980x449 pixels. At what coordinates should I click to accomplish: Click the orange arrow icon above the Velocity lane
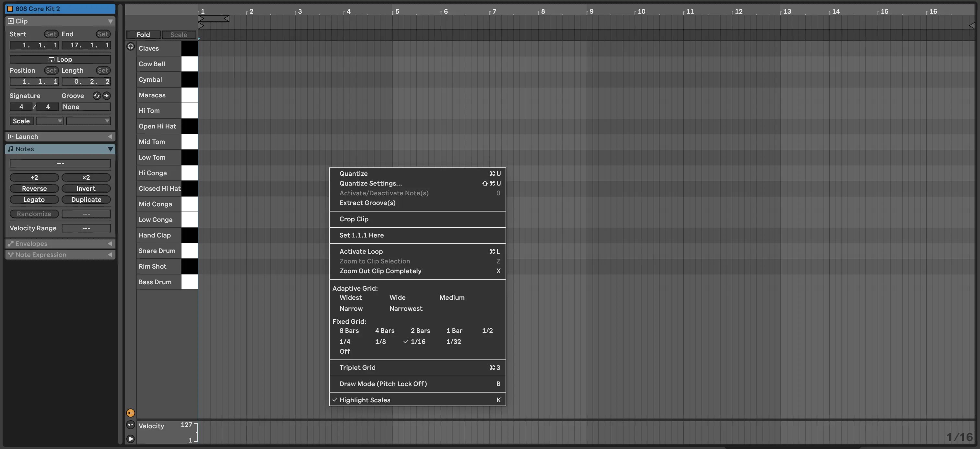point(131,412)
